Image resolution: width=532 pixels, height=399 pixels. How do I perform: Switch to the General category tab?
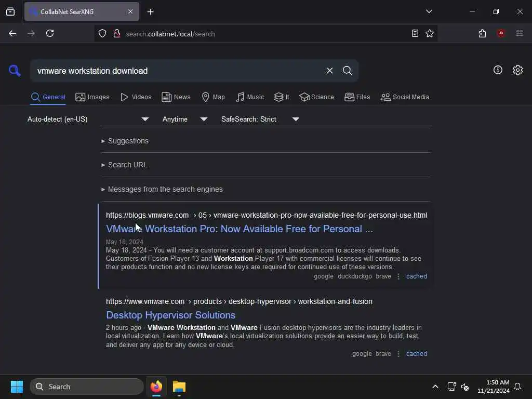click(x=48, y=97)
